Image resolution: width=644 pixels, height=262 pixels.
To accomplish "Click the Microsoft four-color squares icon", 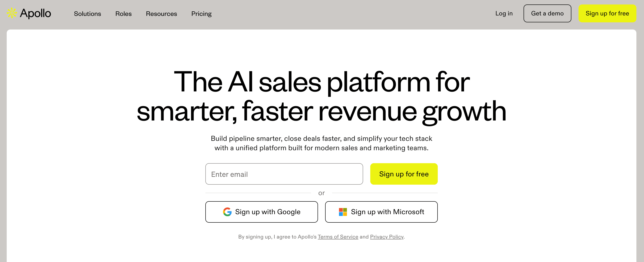I will 343,212.
